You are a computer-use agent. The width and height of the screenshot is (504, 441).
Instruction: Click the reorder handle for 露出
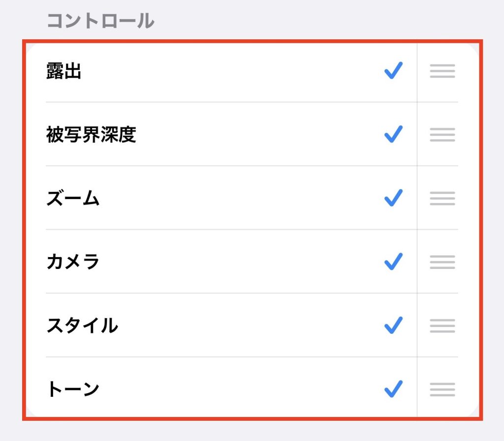[442, 71]
